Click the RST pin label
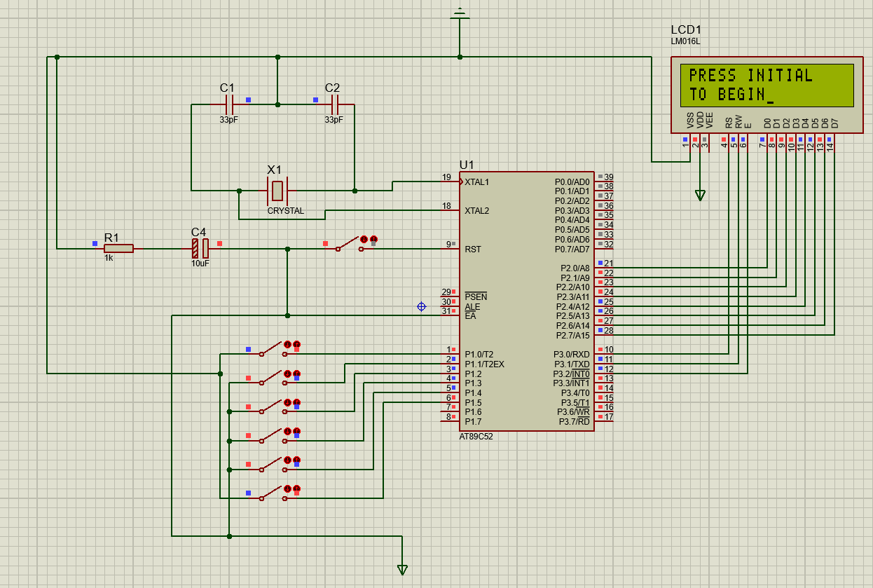Image resolution: width=873 pixels, height=588 pixels. pyautogui.click(x=473, y=249)
